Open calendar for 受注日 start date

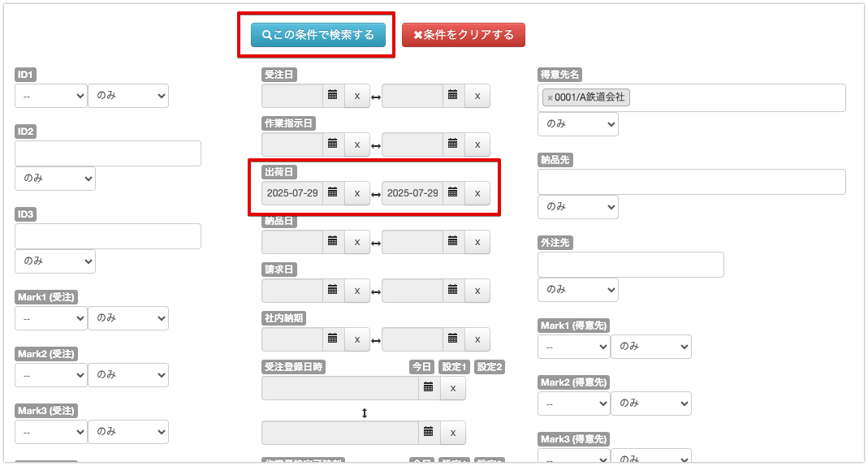[x=332, y=96]
